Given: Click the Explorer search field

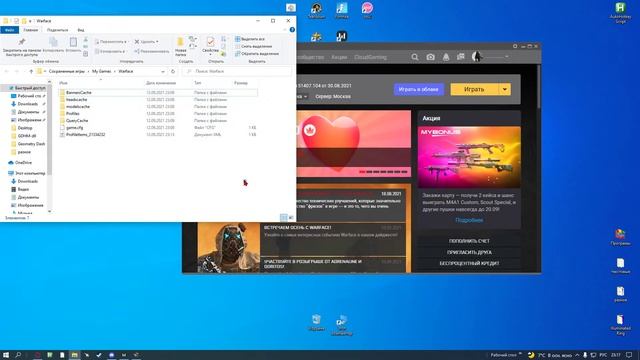Looking at the screenshot, I should pos(237,71).
